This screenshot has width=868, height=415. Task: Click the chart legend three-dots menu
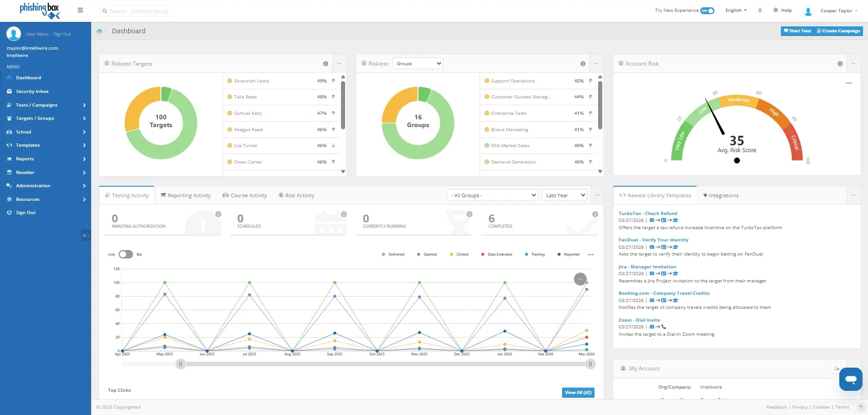coord(591,255)
